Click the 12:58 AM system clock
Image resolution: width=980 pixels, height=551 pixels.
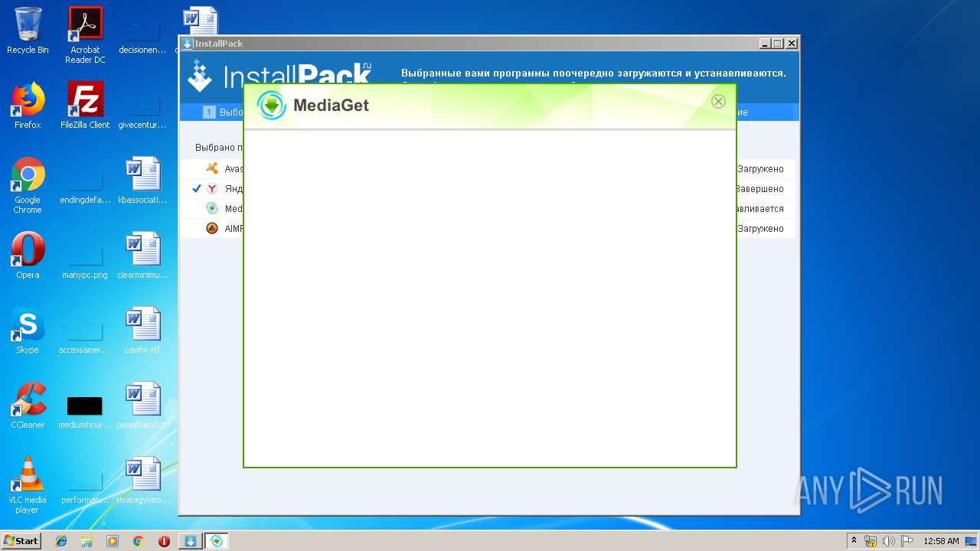(941, 541)
